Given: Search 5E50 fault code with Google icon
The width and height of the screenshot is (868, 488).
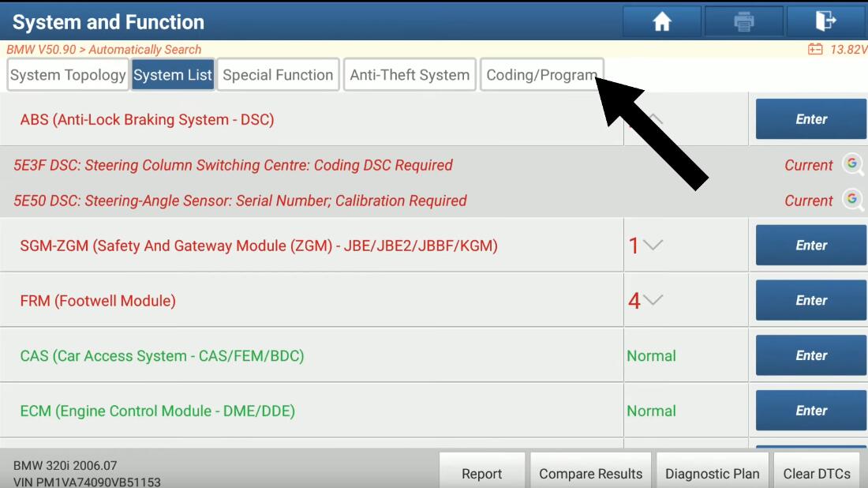Looking at the screenshot, I should [x=852, y=200].
